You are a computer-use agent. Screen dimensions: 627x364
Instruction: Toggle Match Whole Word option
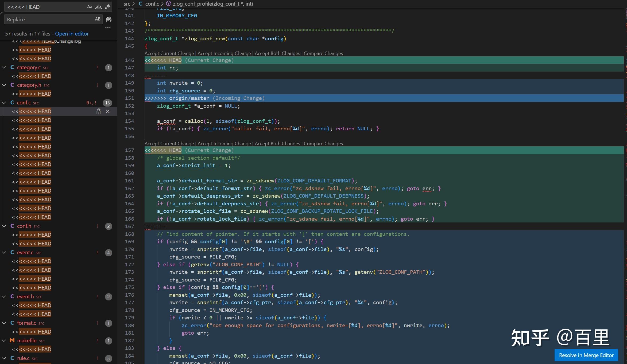99,7
